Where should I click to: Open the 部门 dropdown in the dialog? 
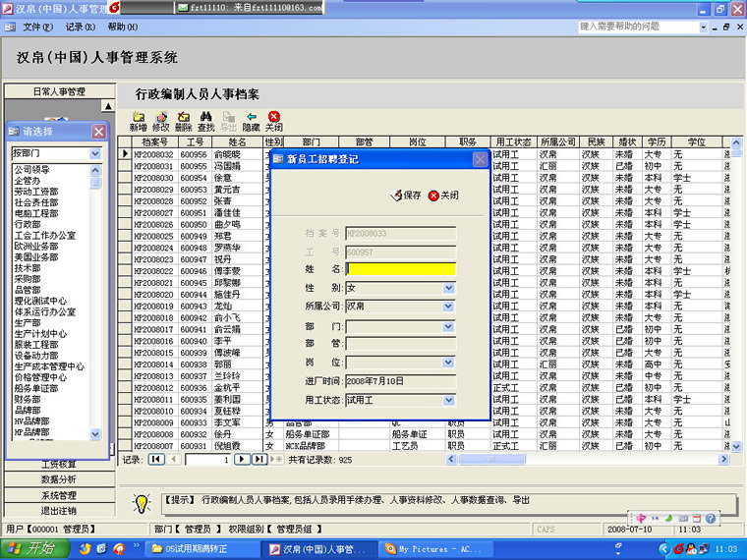[x=448, y=326]
